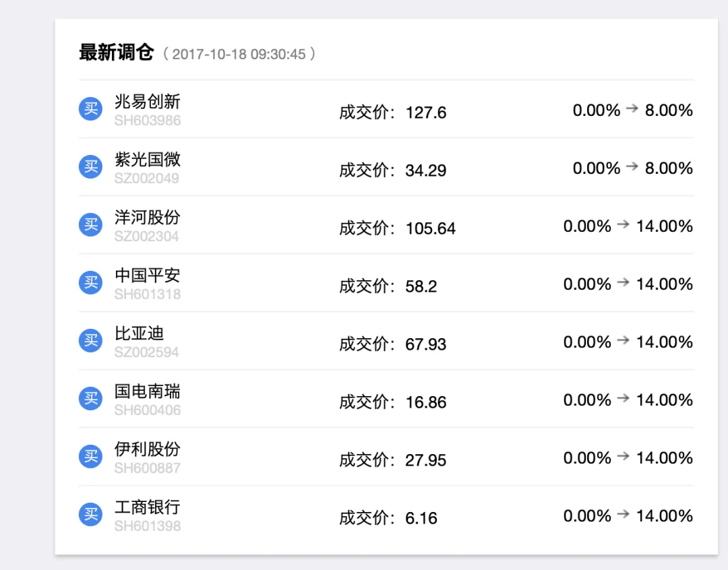
Task: Click the 127.6 transaction price for 兆易创新
Action: click(x=425, y=113)
